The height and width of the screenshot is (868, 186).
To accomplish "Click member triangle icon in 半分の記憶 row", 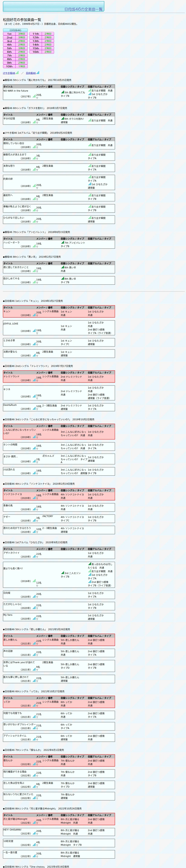I will click(x=34, y=122).
